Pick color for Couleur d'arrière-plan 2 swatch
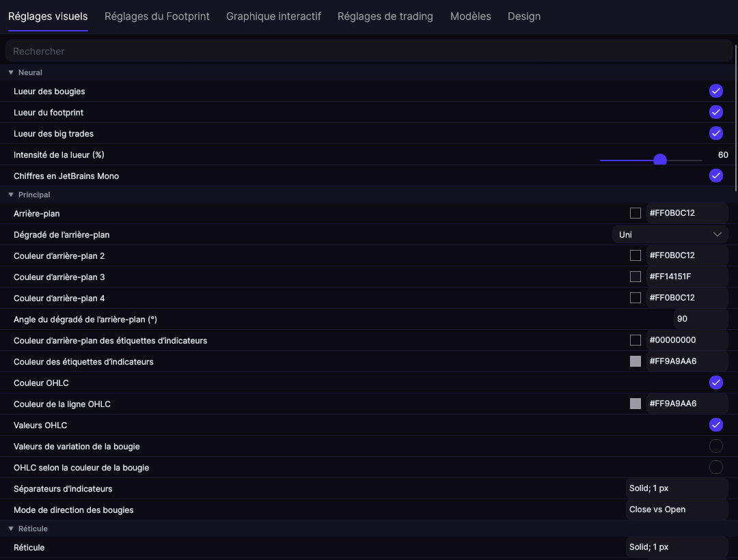 (635, 255)
